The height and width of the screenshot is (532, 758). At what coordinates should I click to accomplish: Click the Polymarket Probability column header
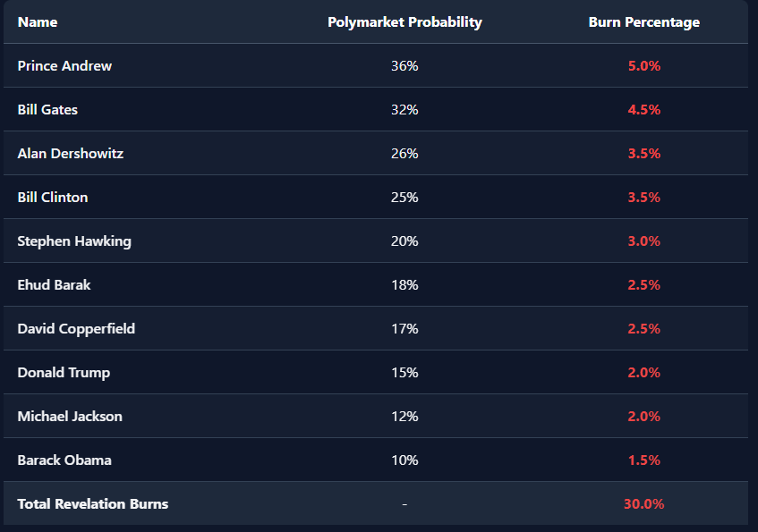click(x=405, y=22)
